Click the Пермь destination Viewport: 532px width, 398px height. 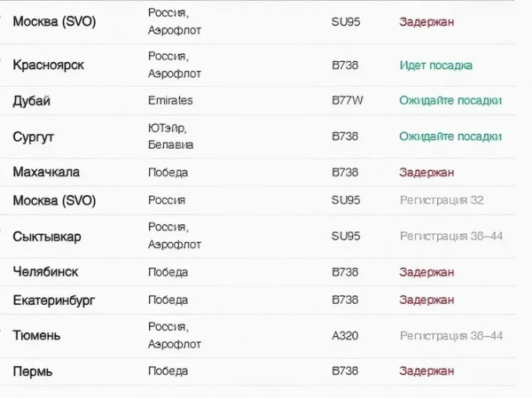tap(33, 371)
